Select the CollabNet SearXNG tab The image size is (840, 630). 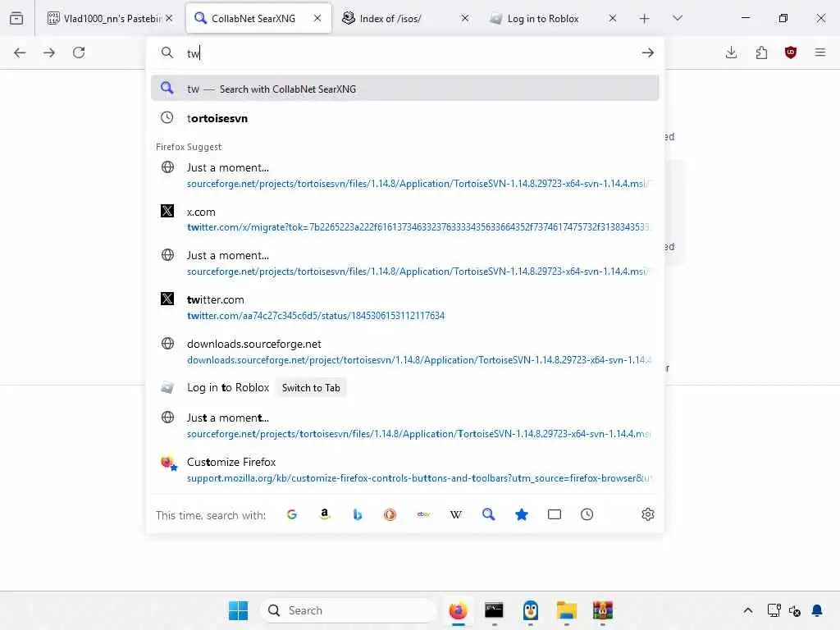click(258, 18)
